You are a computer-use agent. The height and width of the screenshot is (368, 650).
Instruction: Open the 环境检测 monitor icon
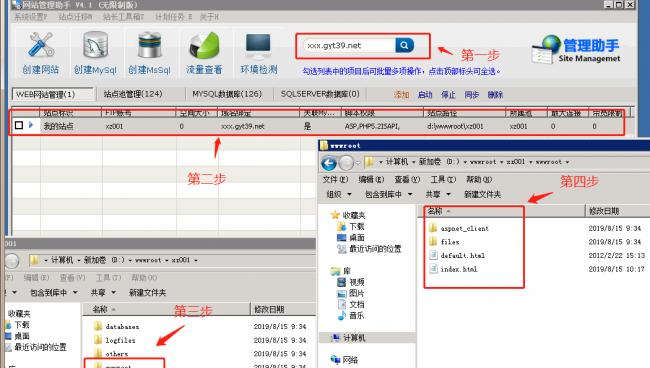tap(258, 46)
